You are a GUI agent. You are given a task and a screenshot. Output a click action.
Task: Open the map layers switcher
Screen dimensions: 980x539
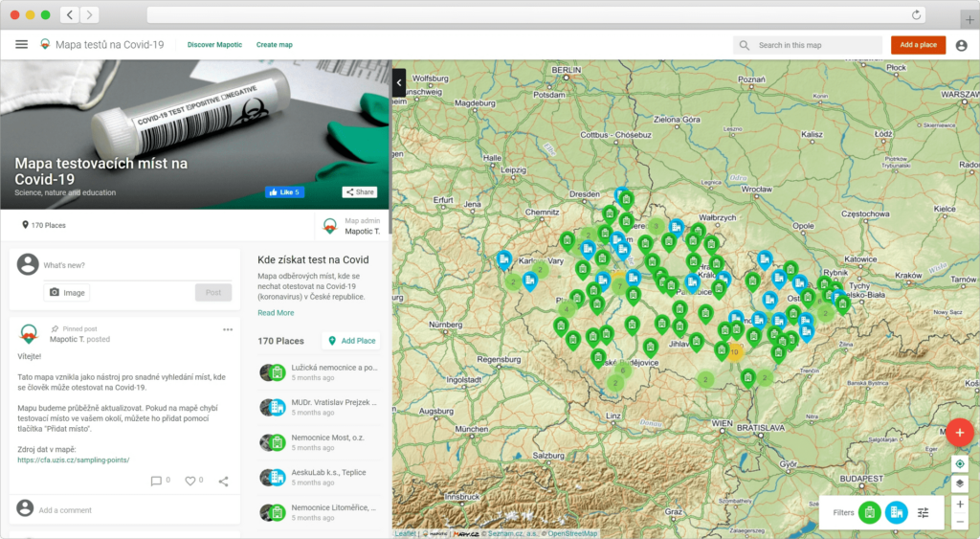point(959,483)
